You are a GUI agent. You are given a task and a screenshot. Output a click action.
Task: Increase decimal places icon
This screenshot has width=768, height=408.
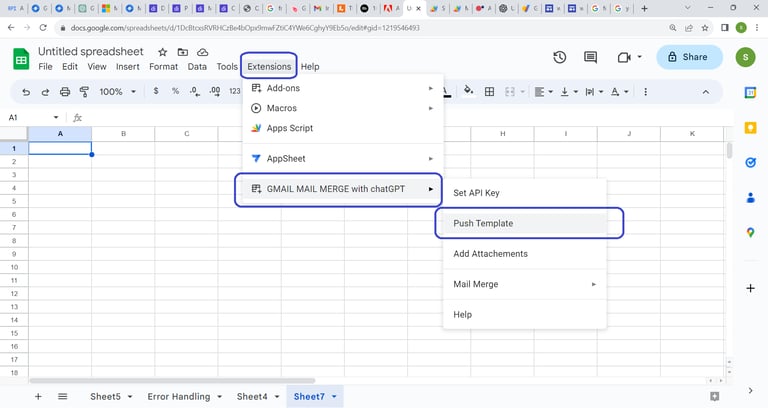click(215, 91)
